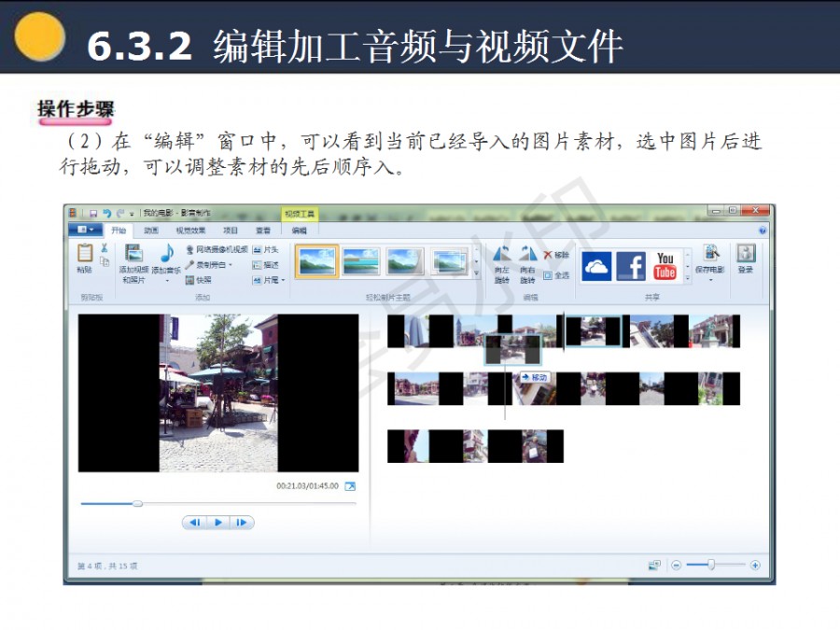Image resolution: width=840 pixels, height=630 pixels.
Task: Click the Rotate left (向左旋转) icon
Action: (502, 255)
